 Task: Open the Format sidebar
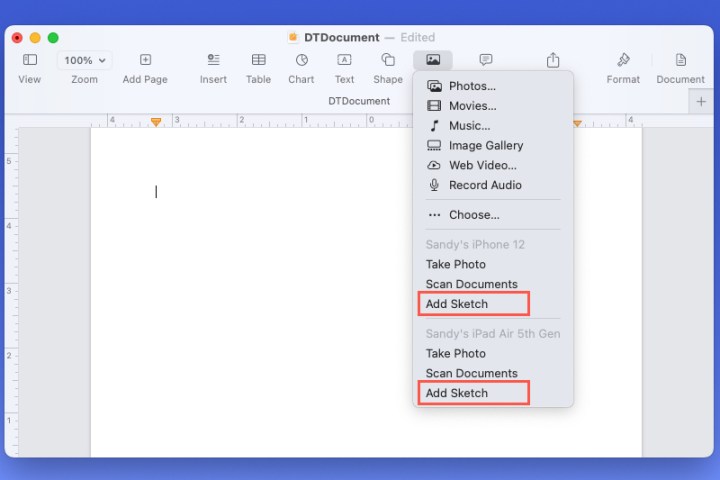tap(623, 61)
